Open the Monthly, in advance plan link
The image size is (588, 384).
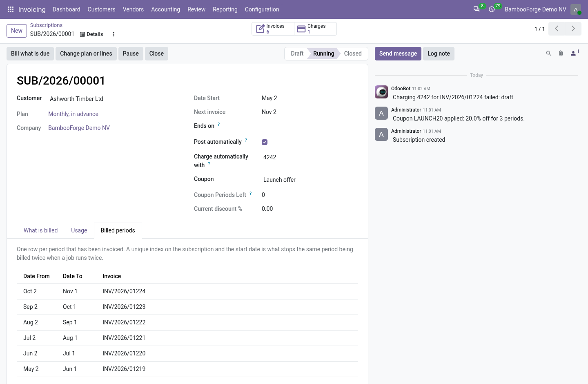point(73,114)
